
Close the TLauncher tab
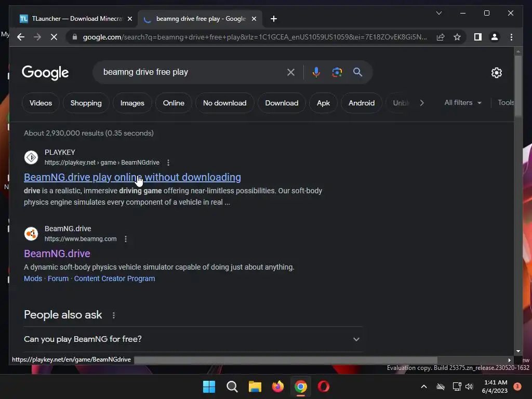click(x=129, y=19)
